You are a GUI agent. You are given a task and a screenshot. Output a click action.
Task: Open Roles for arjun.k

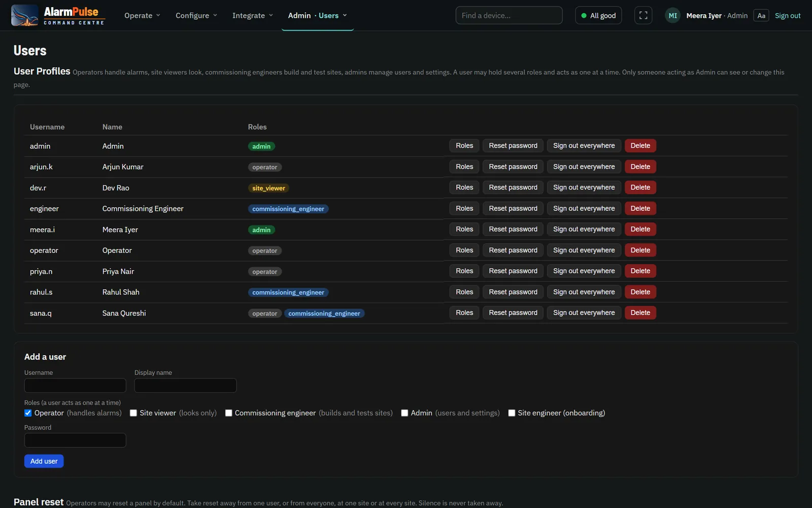(x=464, y=167)
